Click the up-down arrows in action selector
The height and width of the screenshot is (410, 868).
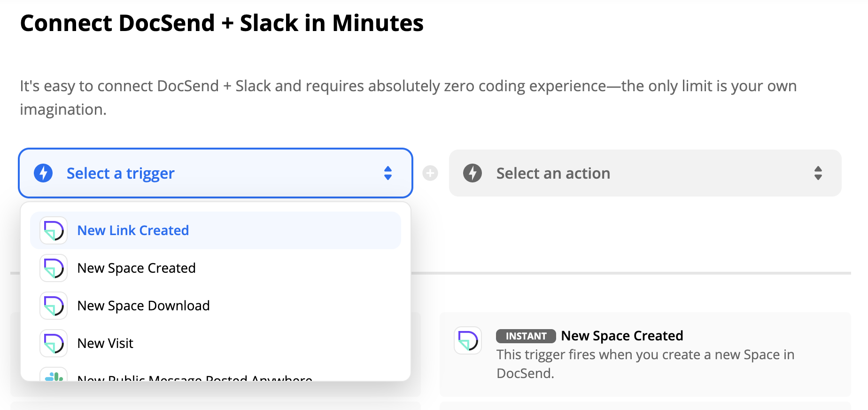818,173
